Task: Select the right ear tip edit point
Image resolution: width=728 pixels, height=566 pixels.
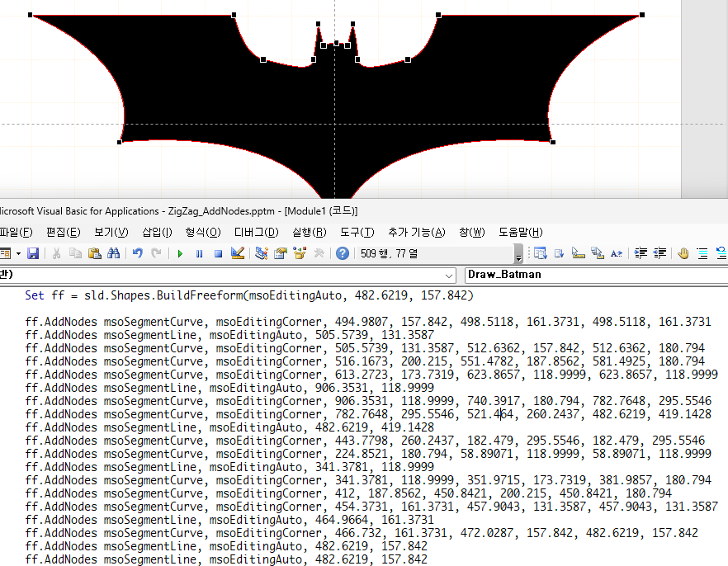Action: point(353,24)
